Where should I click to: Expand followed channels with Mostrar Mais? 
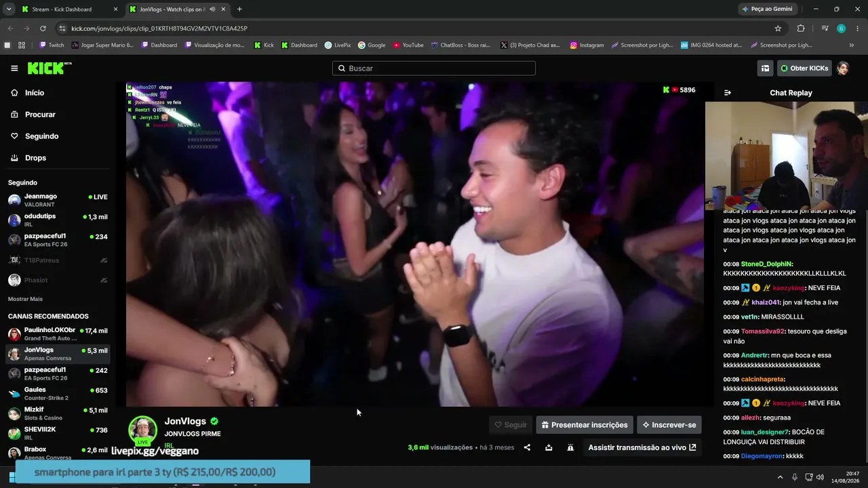tap(25, 299)
